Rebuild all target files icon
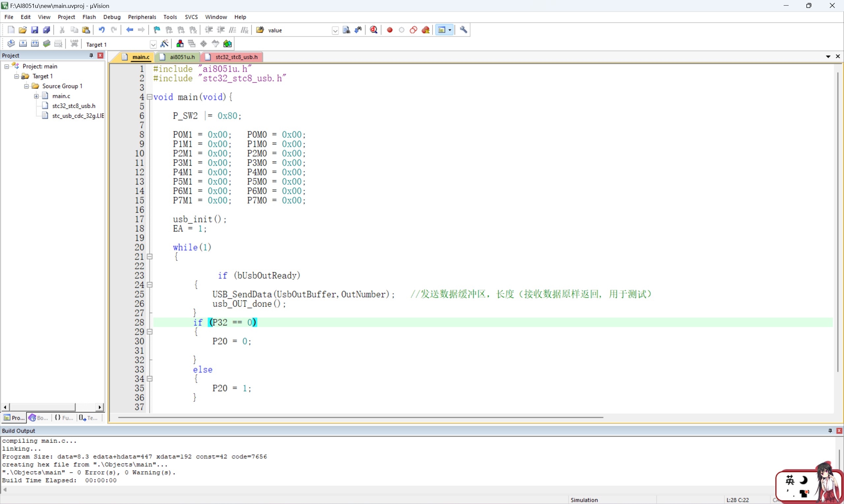844x504 pixels. (x=35, y=44)
